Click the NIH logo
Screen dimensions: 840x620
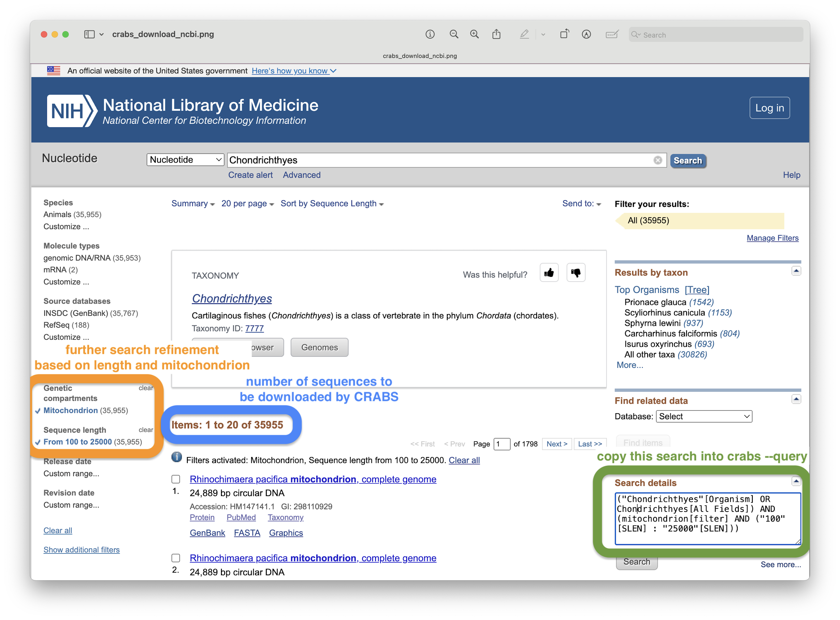[x=72, y=111]
